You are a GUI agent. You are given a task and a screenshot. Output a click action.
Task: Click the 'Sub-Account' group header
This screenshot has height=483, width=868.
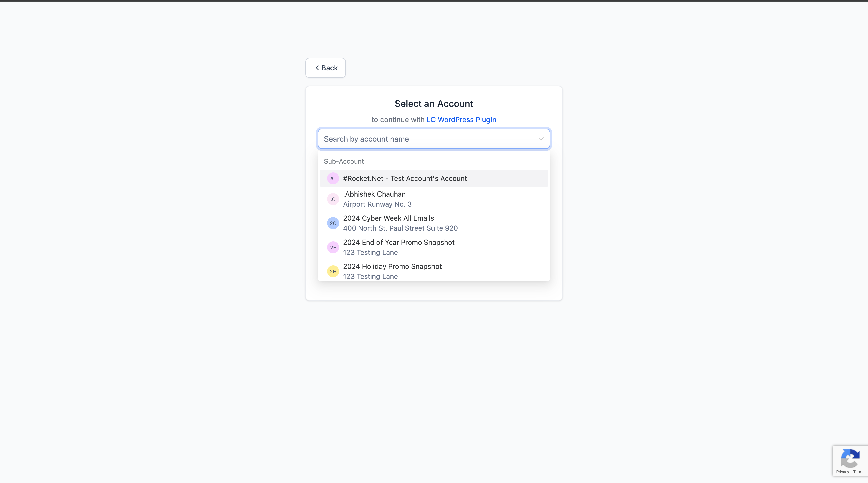(x=344, y=161)
